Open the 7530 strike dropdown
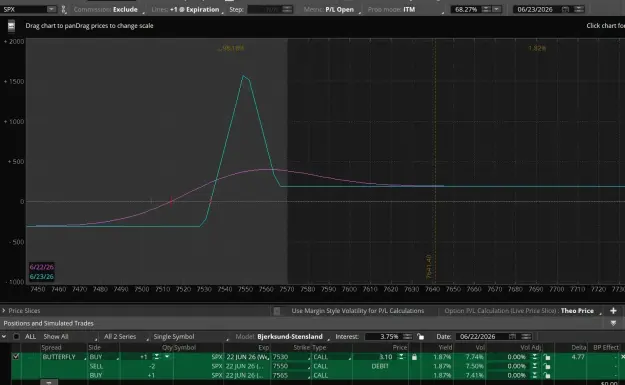Image resolution: width=625 pixels, height=385 pixels. coord(291,357)
